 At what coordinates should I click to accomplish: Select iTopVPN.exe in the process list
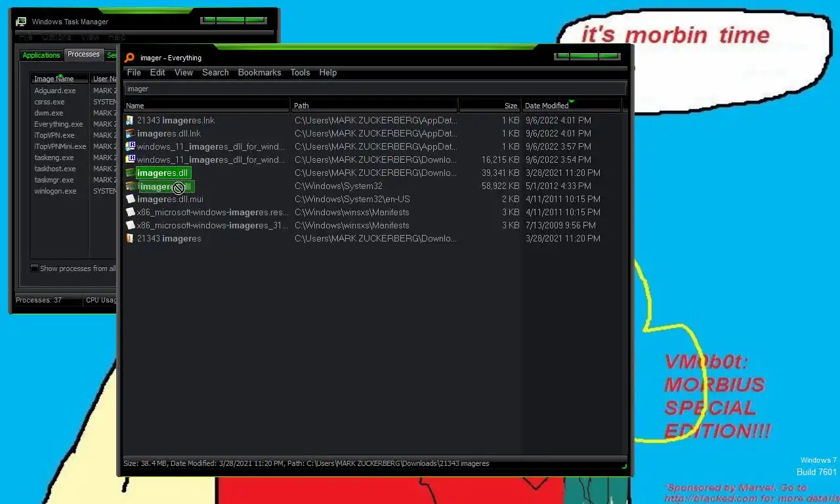54,136
